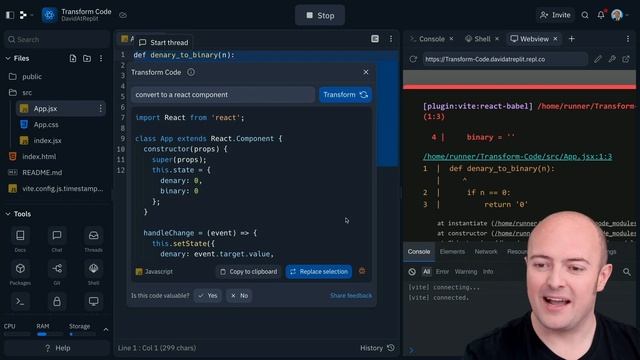This screenshot has height=360, width=640.
Task: Open the Console tool icon
Action: pos(20,302)
